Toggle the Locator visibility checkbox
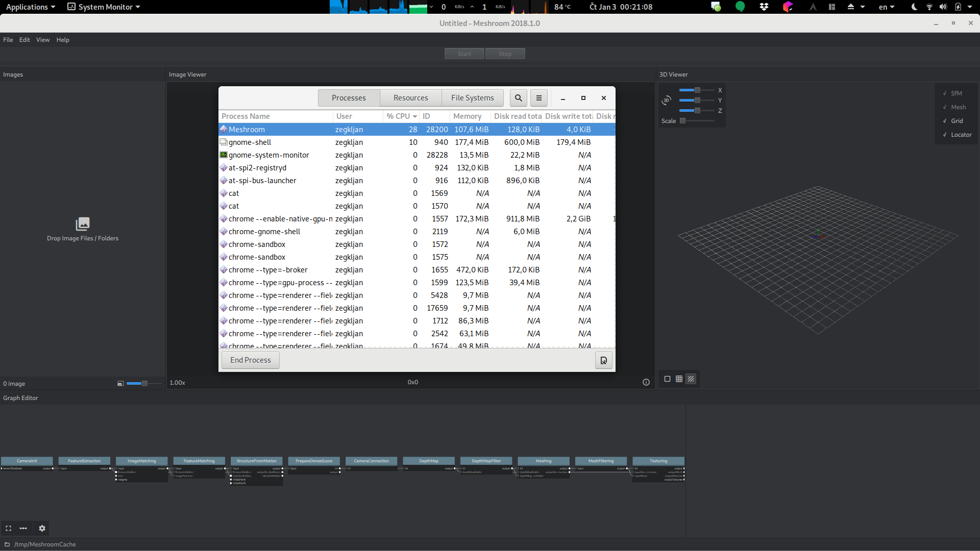The height and width of the screenshot is (551, 980). [x=945, y=135]
